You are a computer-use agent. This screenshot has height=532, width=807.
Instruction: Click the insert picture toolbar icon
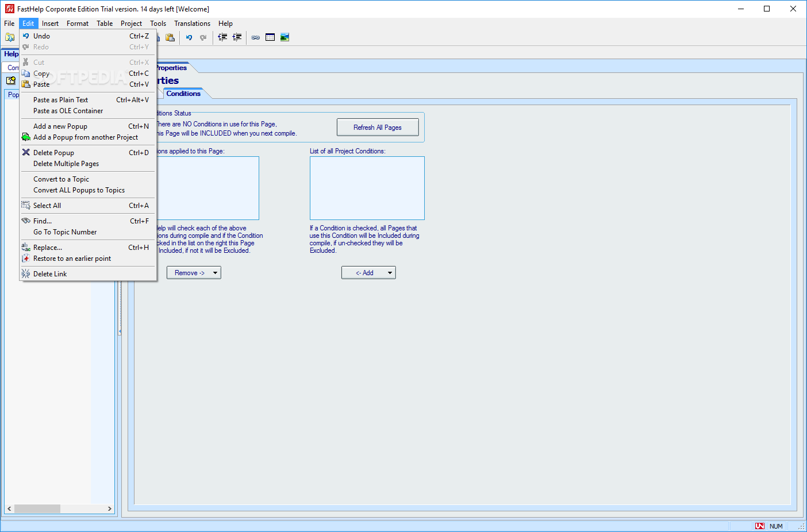(285, 37)
